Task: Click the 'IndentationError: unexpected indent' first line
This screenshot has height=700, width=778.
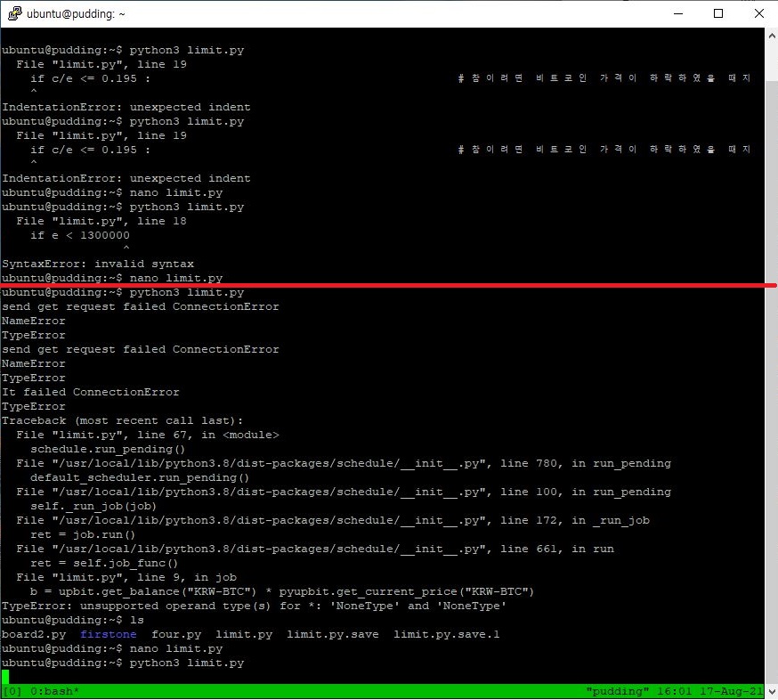Action: (x=126, y=107)
